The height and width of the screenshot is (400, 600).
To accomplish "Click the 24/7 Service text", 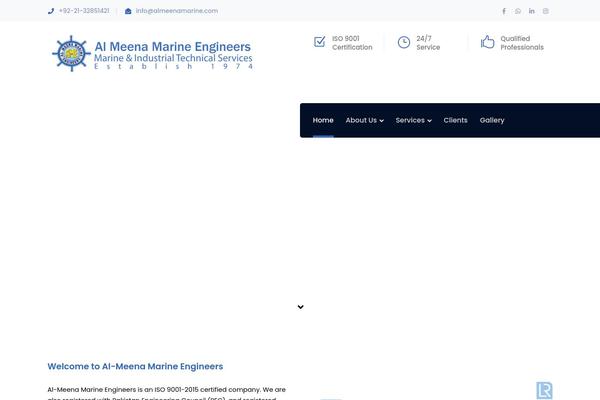I will (x=428, y=43).
